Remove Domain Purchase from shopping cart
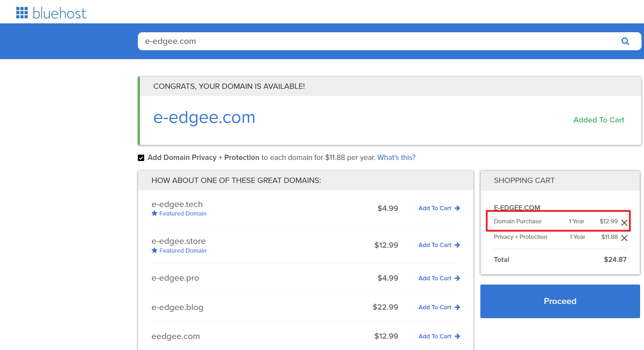This screenshot has width=644, height=350. pyautogui.click(x=624, y=223)
